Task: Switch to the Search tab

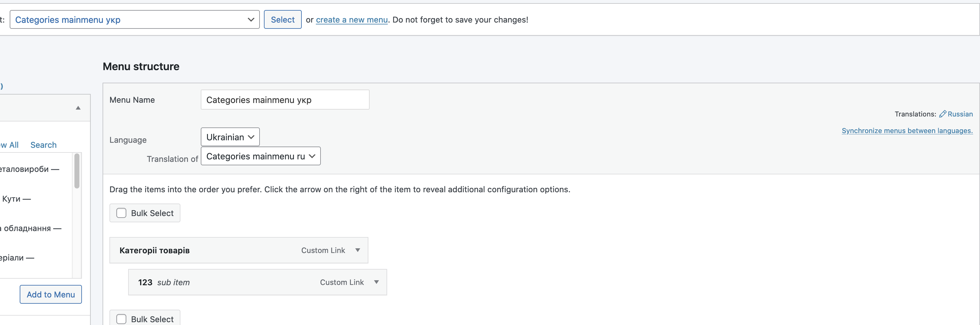Action: [43, 145]
